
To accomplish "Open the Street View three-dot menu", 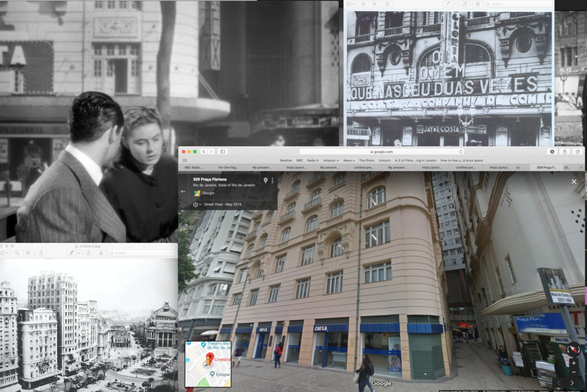I will coord(272,181).
